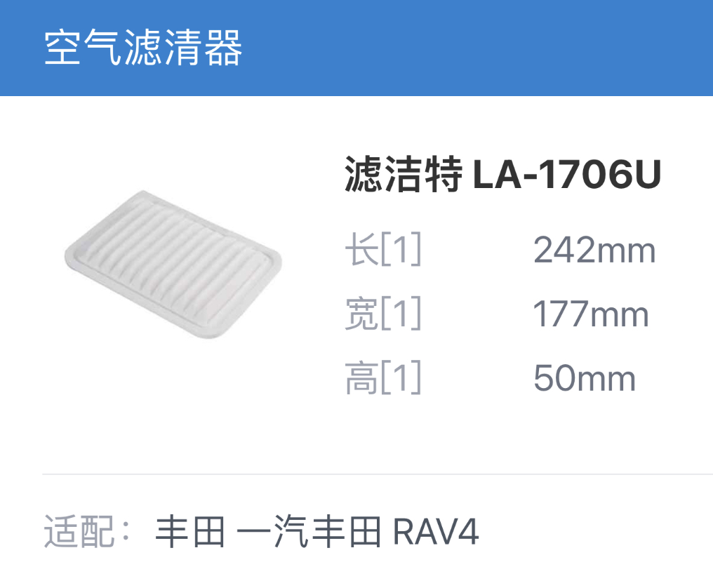Click the air filter product thumbnail
The height and width of the screenshot is (588, 713).
click(173, 265)
